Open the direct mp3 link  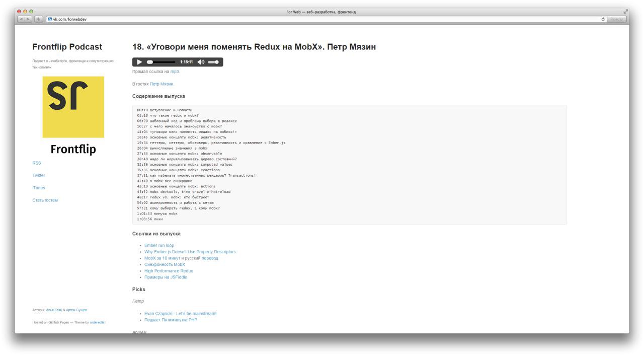[x=175, y=72]
